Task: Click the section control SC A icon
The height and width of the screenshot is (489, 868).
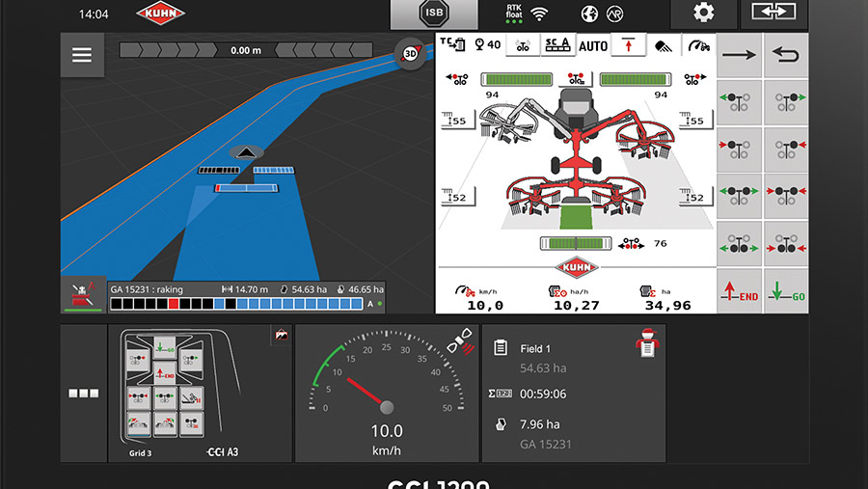Action: coord(556,45)
